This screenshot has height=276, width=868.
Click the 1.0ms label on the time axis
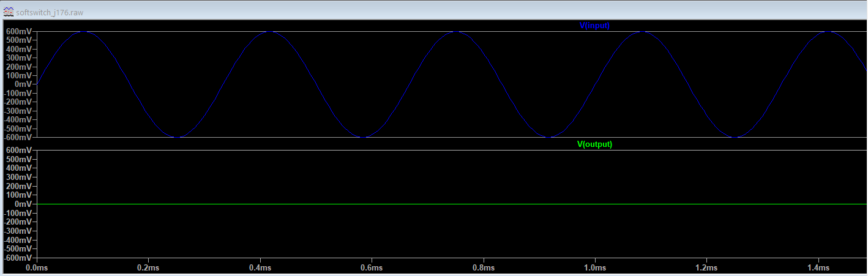point(595,268)
